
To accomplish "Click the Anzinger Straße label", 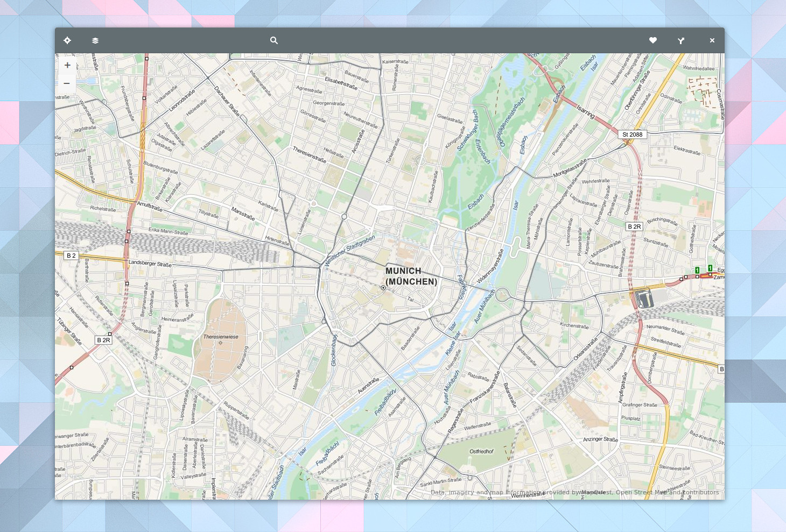I will coord(601,439).
